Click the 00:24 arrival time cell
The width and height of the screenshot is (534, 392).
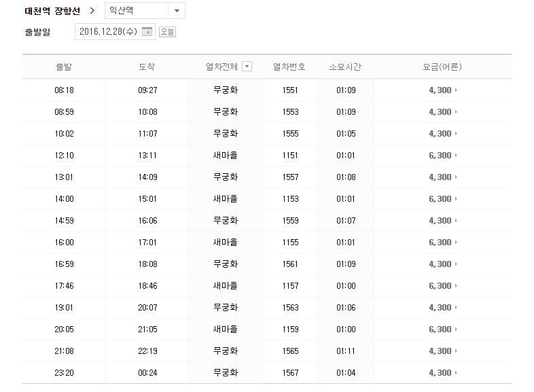147,373
